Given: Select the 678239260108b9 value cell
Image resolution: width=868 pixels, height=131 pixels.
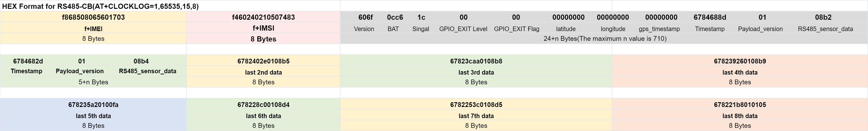Looking at the screenshot, I should pyautogui.click(x=740, y=61).
